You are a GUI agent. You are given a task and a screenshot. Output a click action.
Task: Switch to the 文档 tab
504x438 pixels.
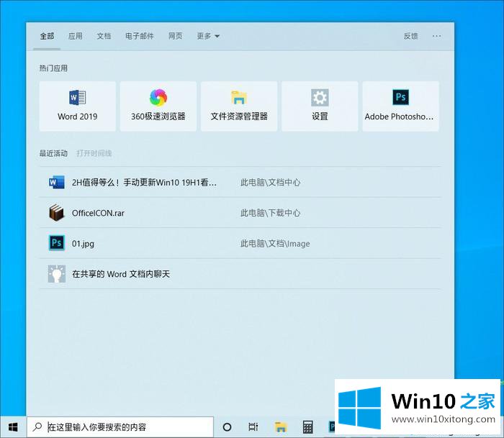click(x=104, y=36)
